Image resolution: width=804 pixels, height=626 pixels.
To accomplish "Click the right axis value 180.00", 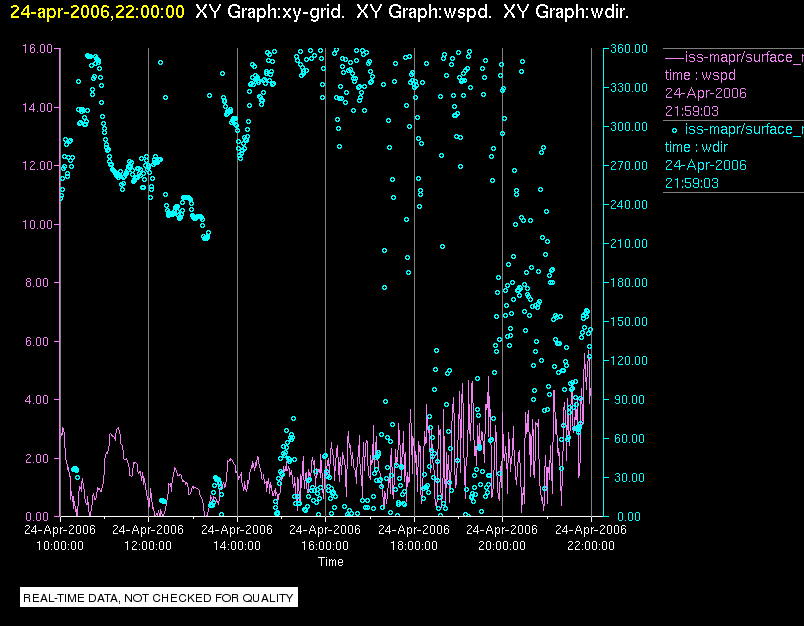I will tap(629, 283).
